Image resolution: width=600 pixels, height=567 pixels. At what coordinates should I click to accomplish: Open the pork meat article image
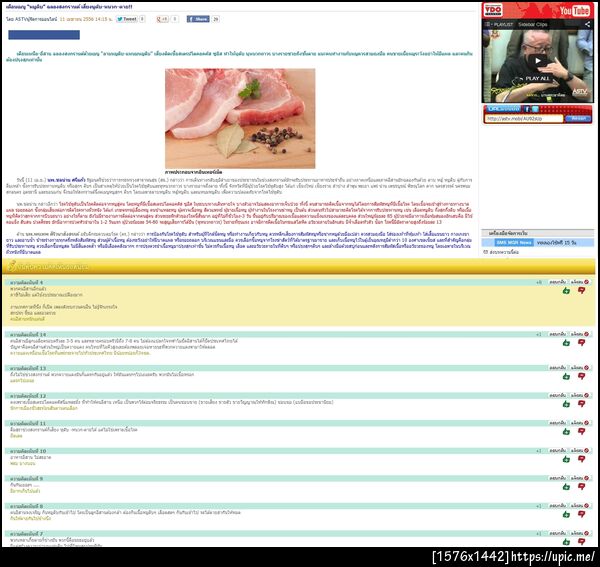[x=240, y=118]
